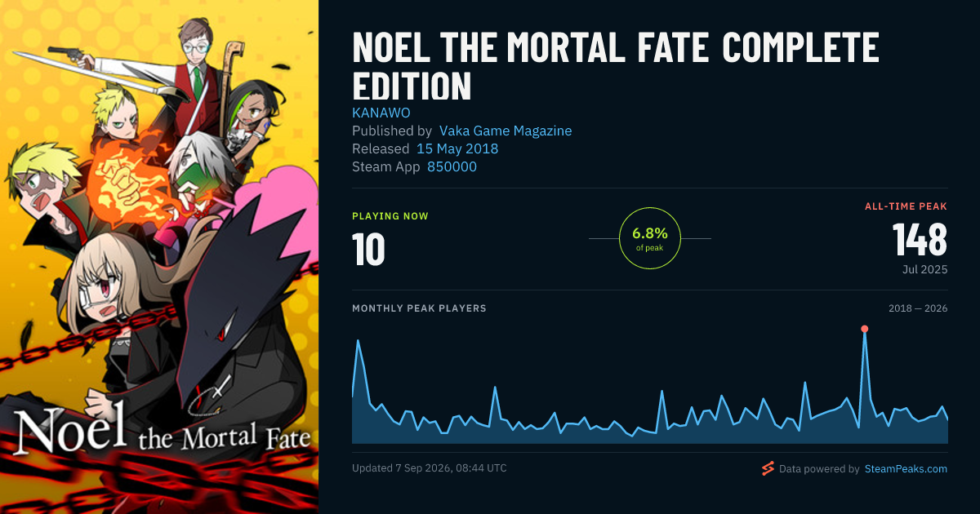The height and width of the screenshot is (514, 980).
Task: Open the Vaka Game Magazine publisher link
Action: point(506,131)
